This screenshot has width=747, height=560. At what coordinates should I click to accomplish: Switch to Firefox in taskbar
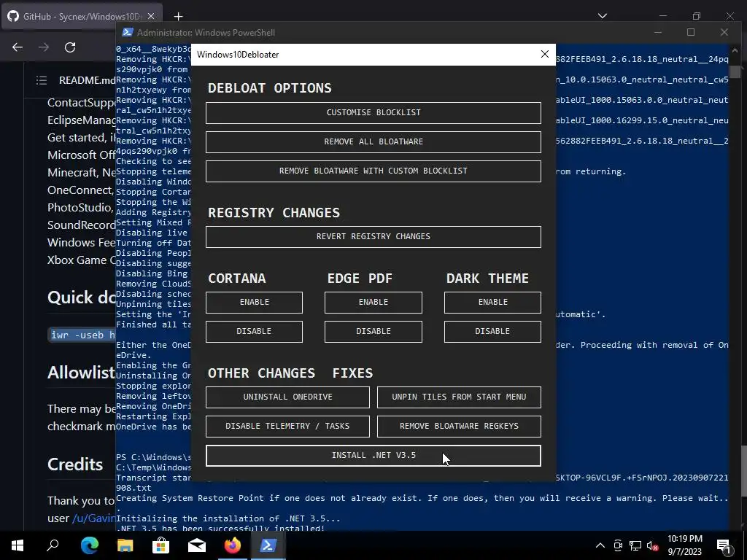(x=233, y=545)
